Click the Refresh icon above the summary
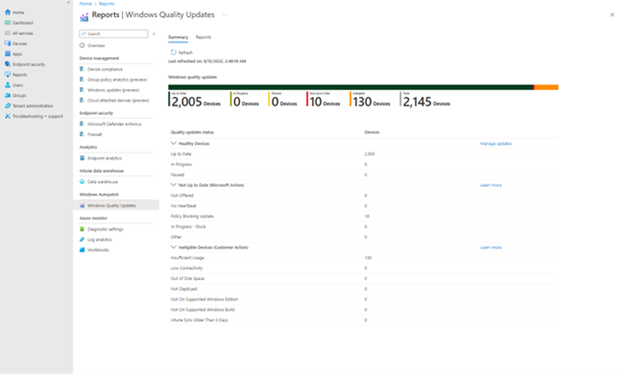Viewport: 624px width, 375px height. click(173, 52)
